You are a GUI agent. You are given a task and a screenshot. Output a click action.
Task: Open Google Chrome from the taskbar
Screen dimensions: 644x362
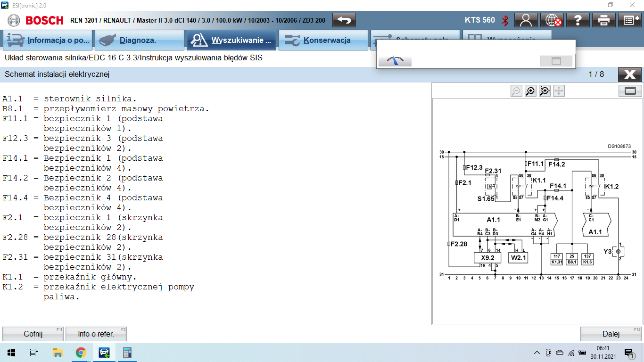tap(81, 353)
